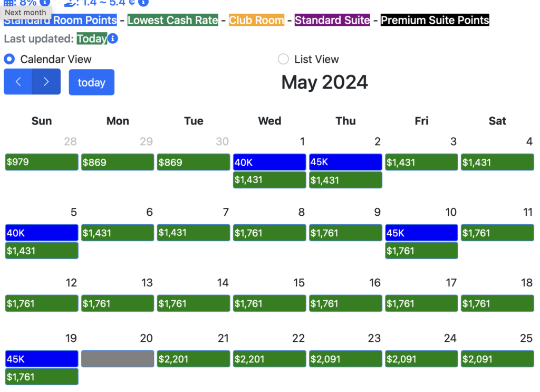Image resolution: width=540 pixels, height=392 pixels.
Task: Click the hand-with-coin icon before the cent range
Action: 69,3
